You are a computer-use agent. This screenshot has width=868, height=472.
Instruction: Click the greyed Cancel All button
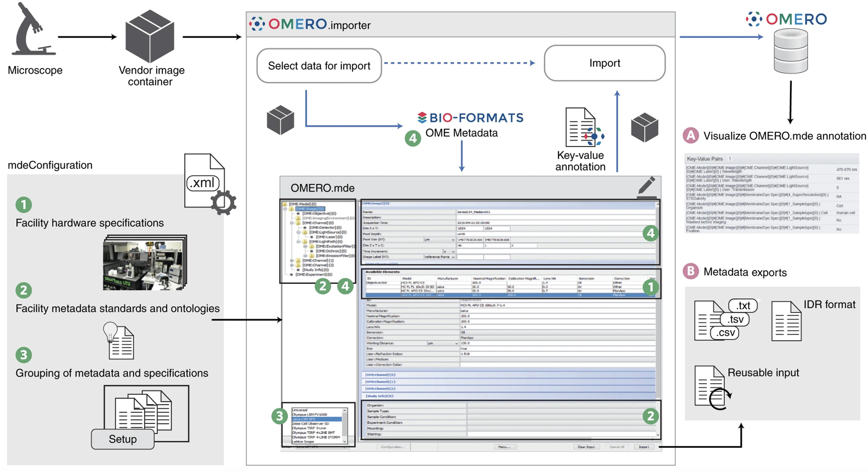pos(616,447)
